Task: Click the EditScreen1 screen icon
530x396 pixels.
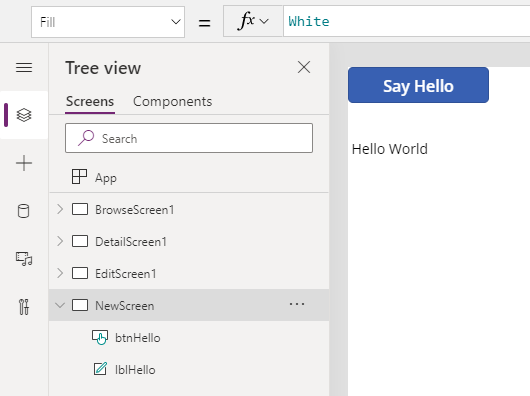Action: tap(80, 273)
